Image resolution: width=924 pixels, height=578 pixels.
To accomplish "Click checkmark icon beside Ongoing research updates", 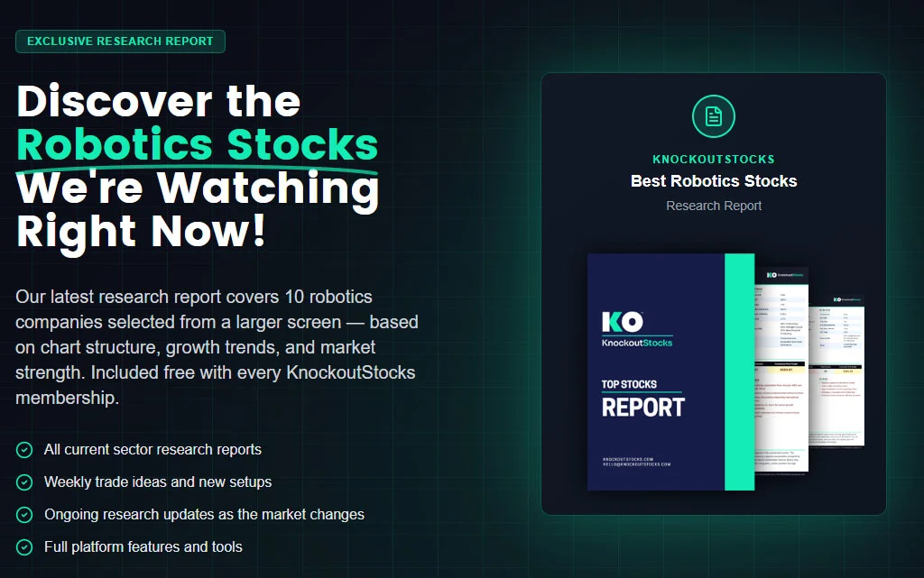I will 24,514.
